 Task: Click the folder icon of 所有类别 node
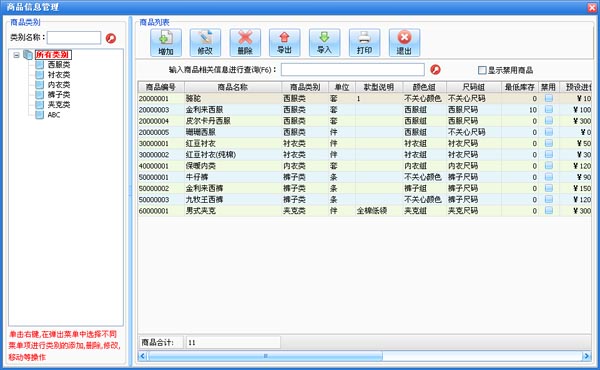[28, 55]
